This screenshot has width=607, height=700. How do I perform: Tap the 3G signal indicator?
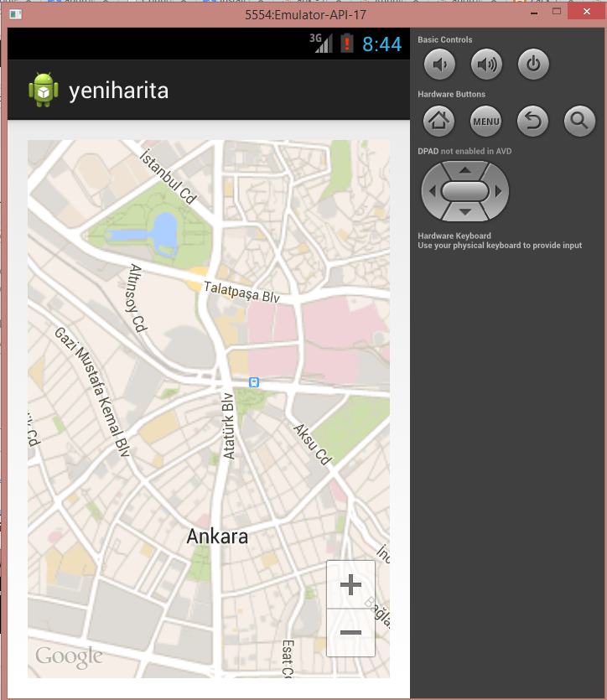point(321,43)
